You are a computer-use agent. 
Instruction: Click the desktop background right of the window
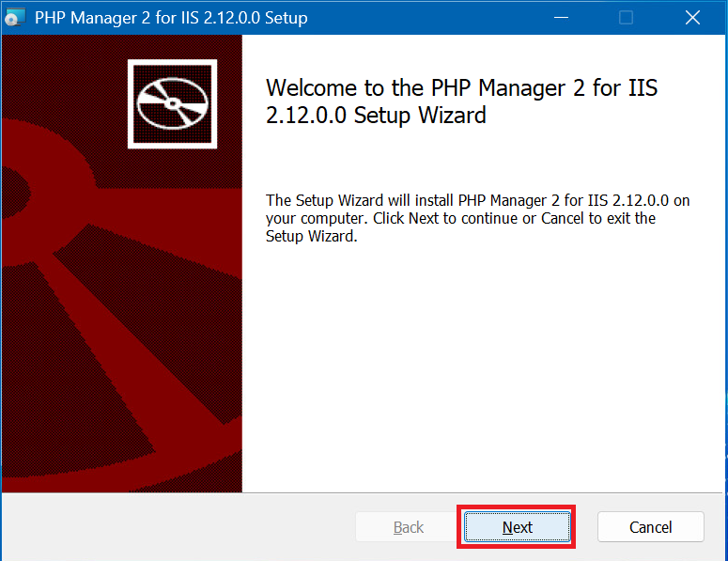(725, 282)
